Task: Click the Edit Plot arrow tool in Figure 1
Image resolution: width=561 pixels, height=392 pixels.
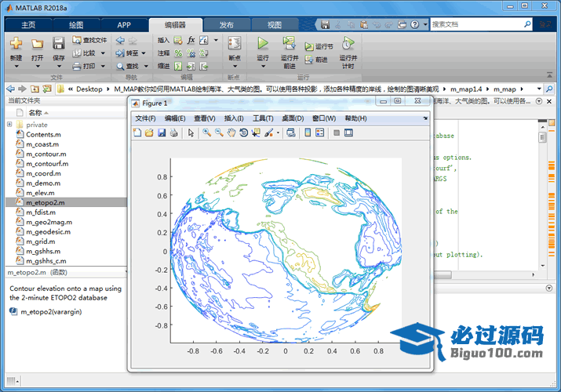Action: pos(191,133)
